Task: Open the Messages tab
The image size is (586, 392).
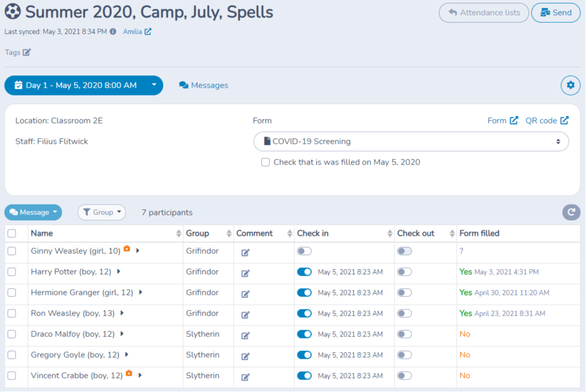Action: [x=203, y=85]
